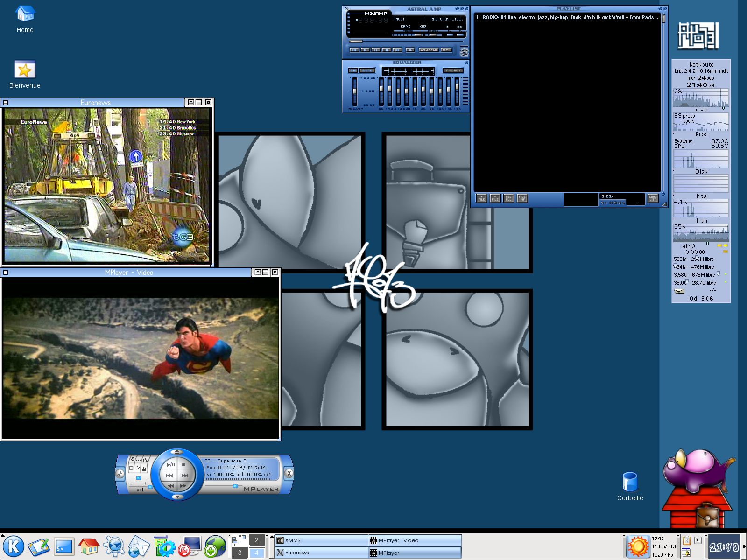The height and width of the screenshot is (560, 747).
Task: Open MPlayer preferences wrench icon
Action: [x=120, y=474]
